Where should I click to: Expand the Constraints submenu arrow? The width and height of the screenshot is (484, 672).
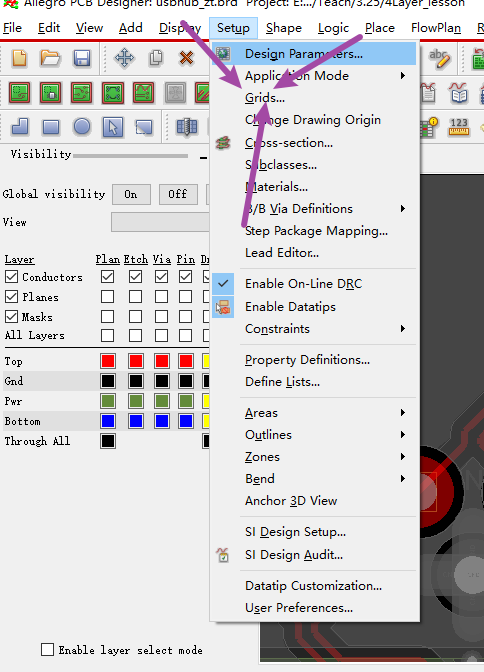coord(403,329)
